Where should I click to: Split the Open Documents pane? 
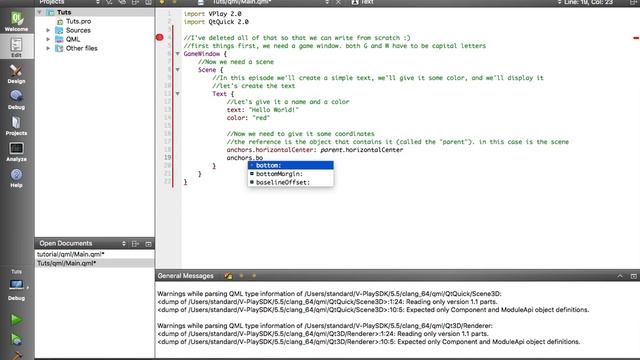click(136, 244)
